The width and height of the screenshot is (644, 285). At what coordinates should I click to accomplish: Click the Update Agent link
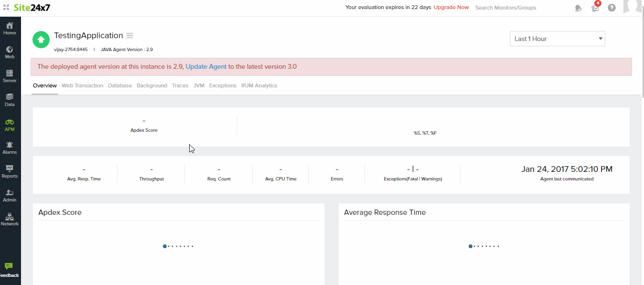pos(206,67)
